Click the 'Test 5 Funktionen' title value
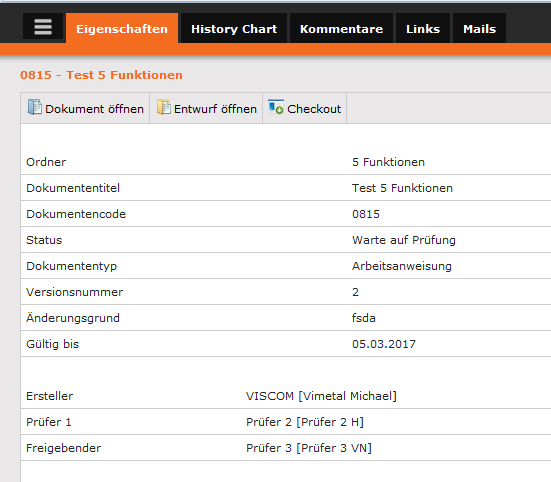This screenshot has height=482, width=551. tap(402, 188)
